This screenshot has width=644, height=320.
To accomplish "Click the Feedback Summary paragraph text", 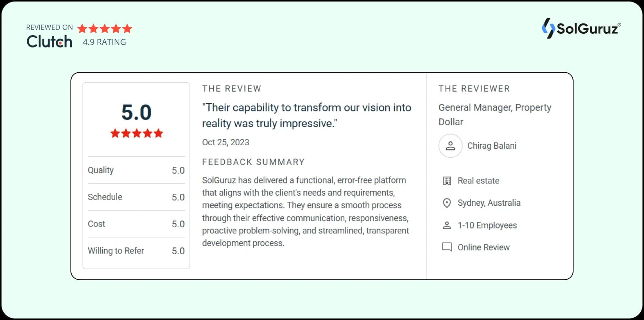I will click(305, 211).
